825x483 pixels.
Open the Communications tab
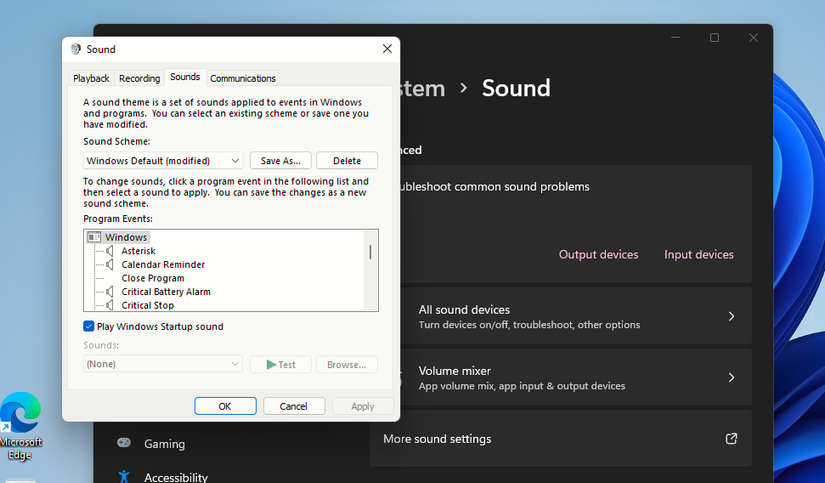[243, 78]
